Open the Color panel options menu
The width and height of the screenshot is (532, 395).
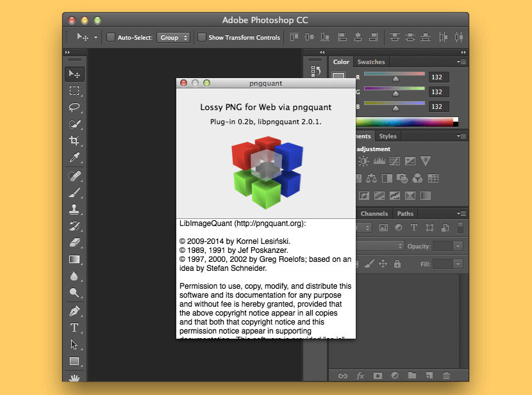point(461,61)
